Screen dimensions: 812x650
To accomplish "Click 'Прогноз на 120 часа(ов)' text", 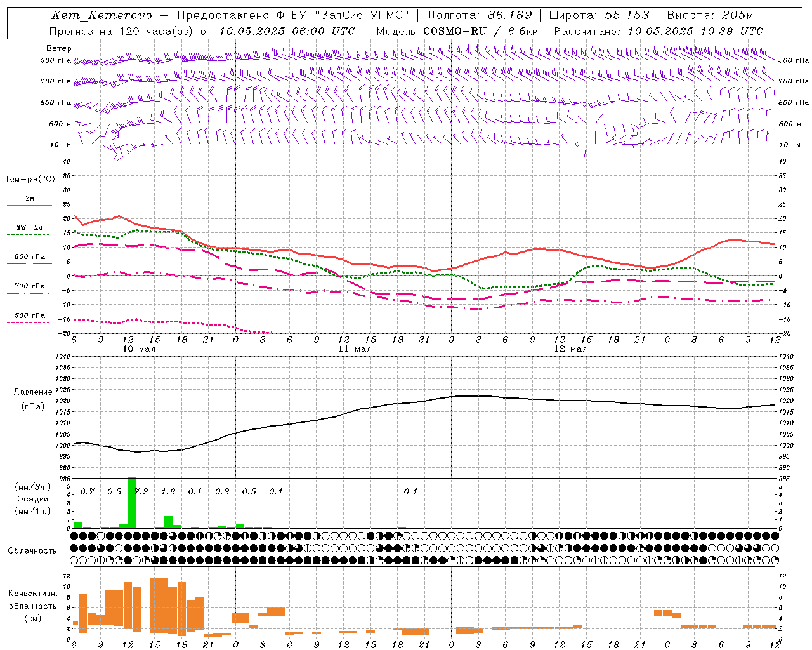I will [122, 30].
